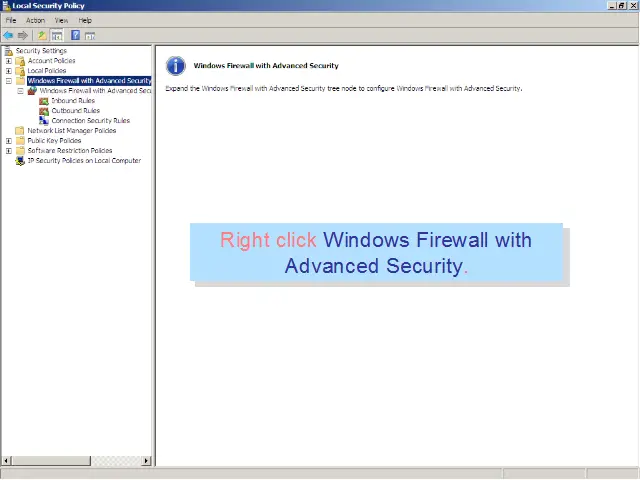640x480 pixels.
Task: Open the Help menu
Action: [x=85, y=20]
